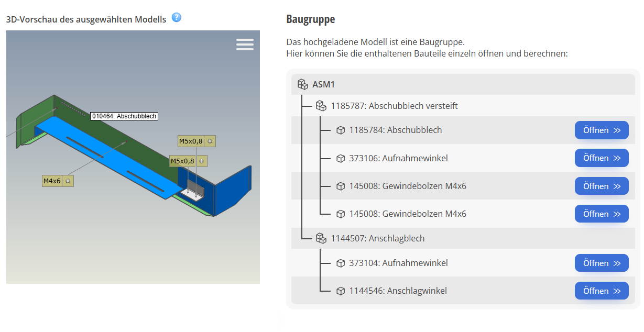Select the ASM1 root tree node

tap(323, 84)
